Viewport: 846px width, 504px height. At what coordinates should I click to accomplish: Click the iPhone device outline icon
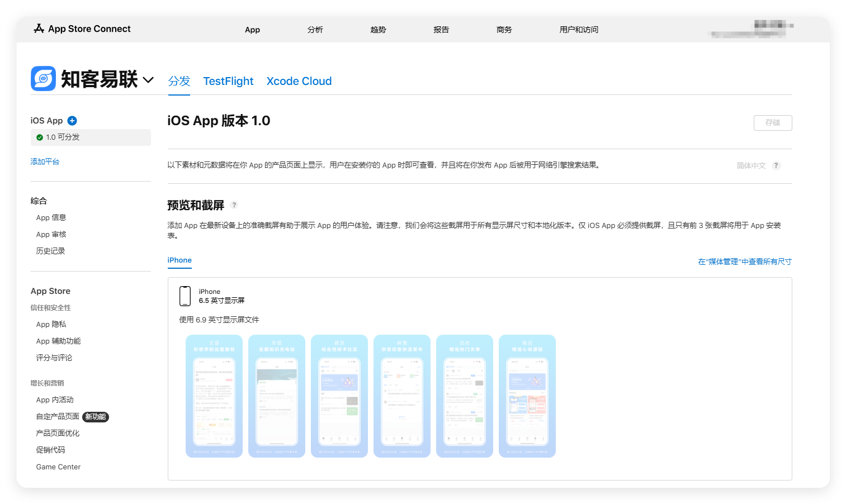point(185,296)
